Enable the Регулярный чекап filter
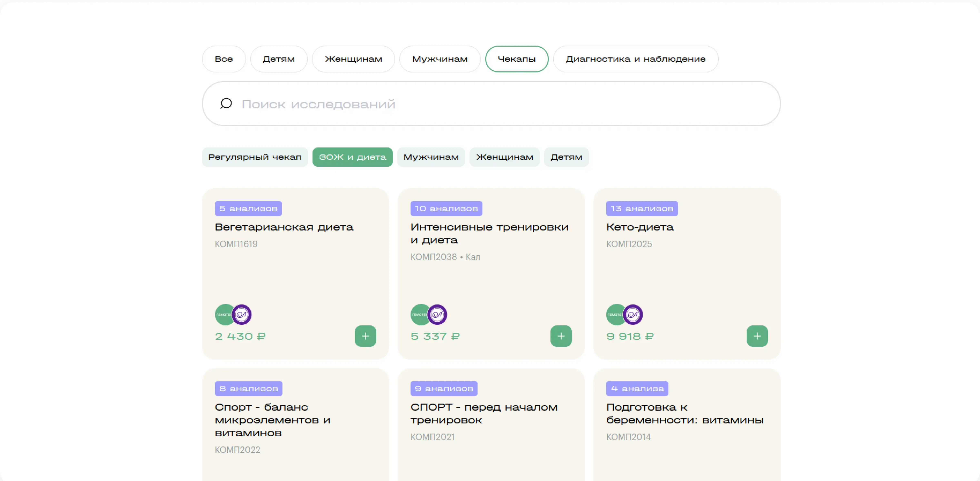Image resolution: width=980 pixels, height=481 pixels. pos(255,157)
